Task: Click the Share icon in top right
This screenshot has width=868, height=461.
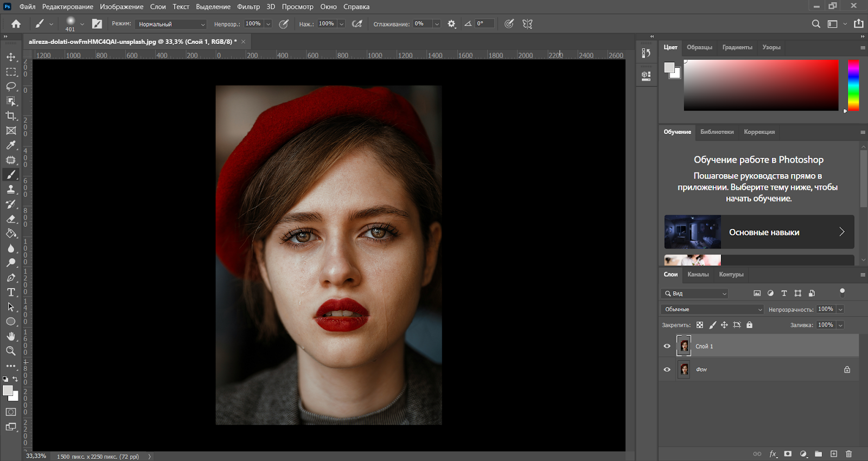Action: 859,23
